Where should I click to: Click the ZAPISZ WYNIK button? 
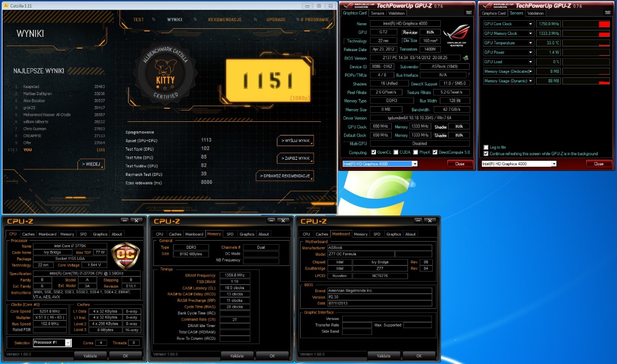(x=296, y=158)
